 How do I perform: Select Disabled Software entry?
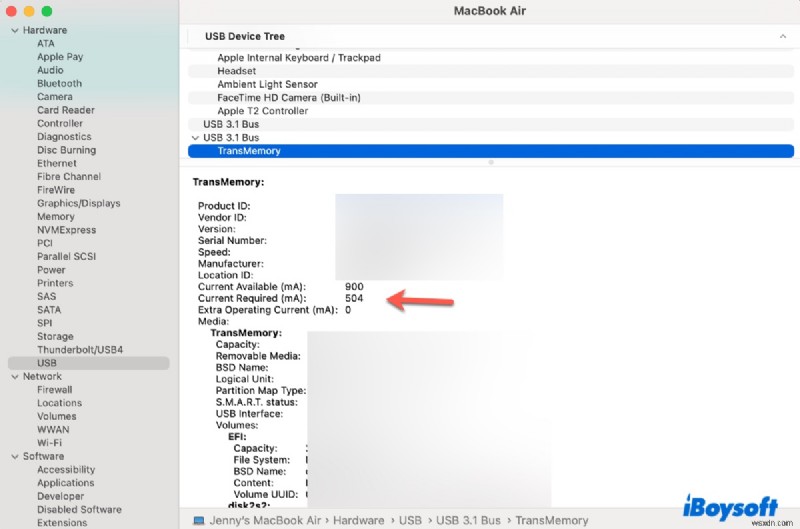[79, 510]
